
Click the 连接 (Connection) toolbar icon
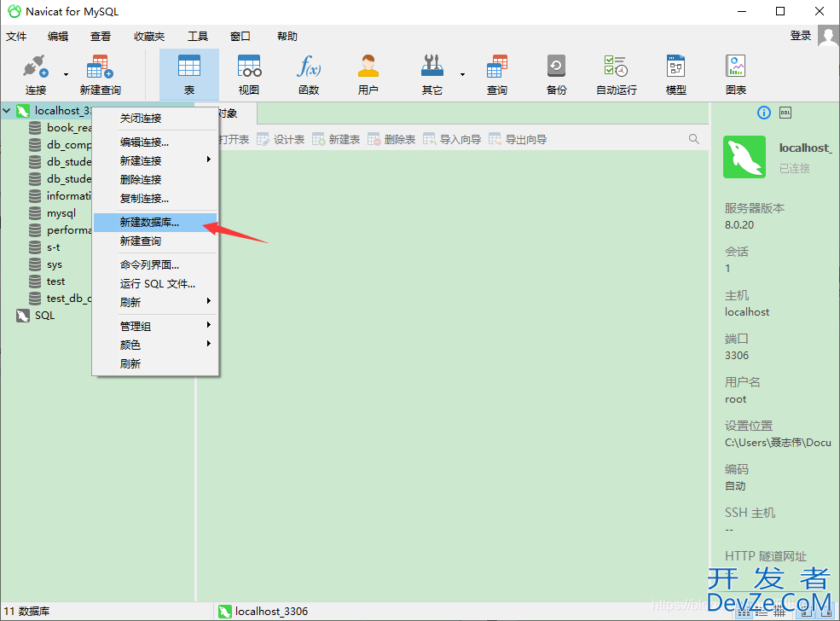coord(35,74)
